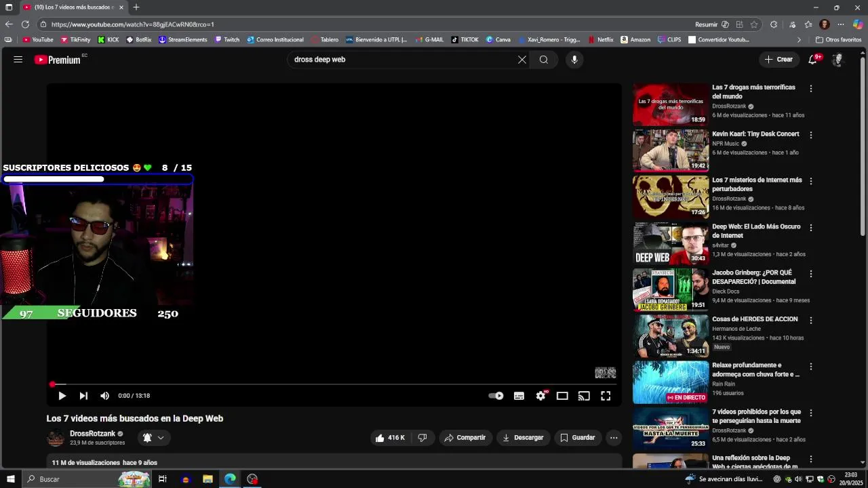
Task: Mute the video volume speaker icon
Action: click(104, 396)
